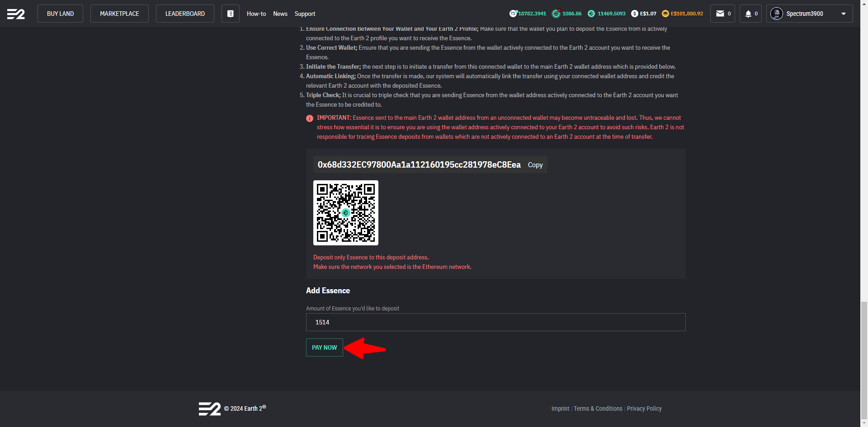Screen dimensions: 868x427
Task: Click the "Triple Check;" instruction text
Action: coord(323,95)
